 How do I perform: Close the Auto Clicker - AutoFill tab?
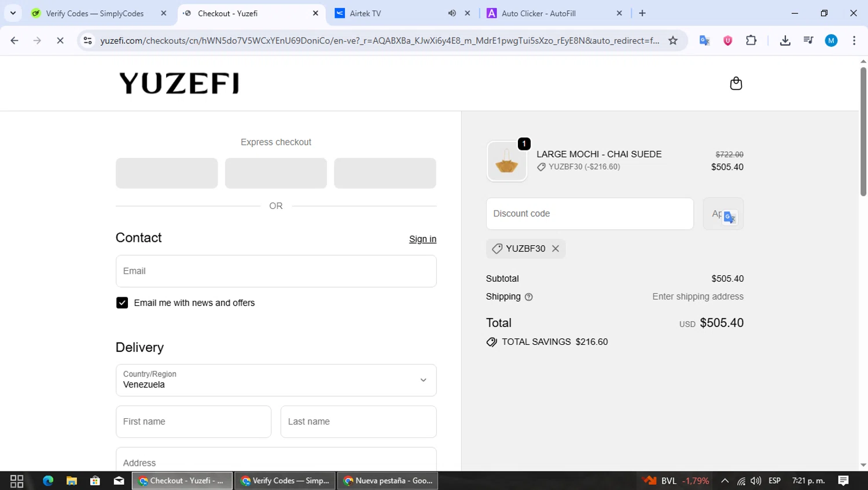619,13
